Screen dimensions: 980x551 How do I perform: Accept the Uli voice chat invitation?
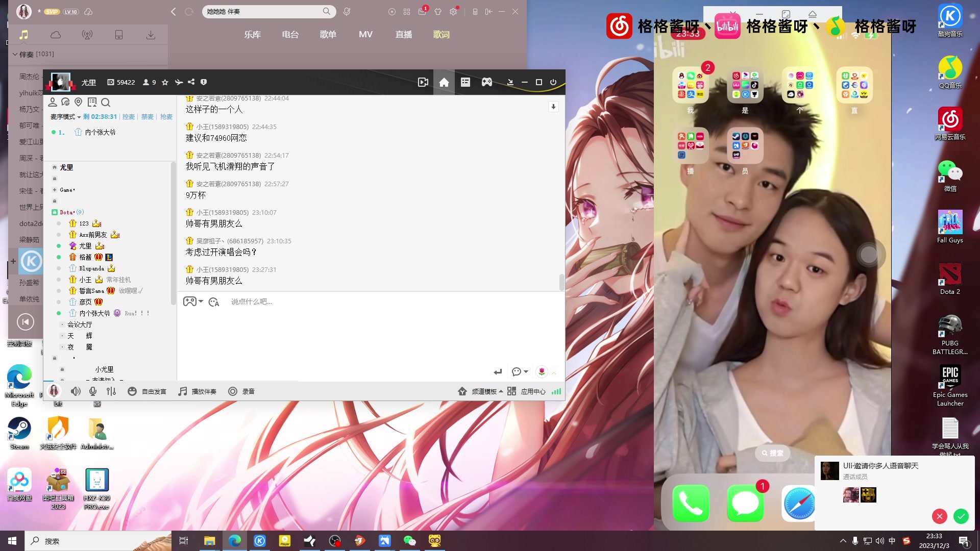[x=961, y=516]
